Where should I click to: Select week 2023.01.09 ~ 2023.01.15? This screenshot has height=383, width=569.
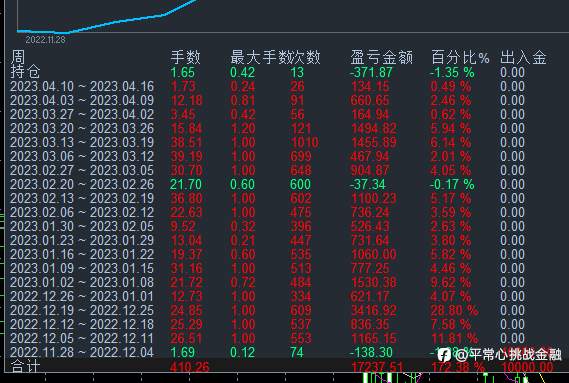click(x=82, y=269)
